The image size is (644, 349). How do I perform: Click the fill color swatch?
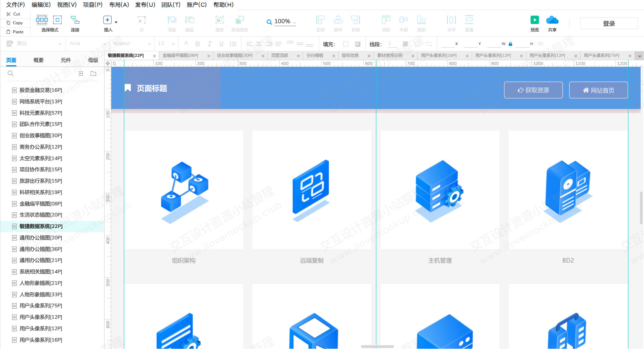click(346, 44)
